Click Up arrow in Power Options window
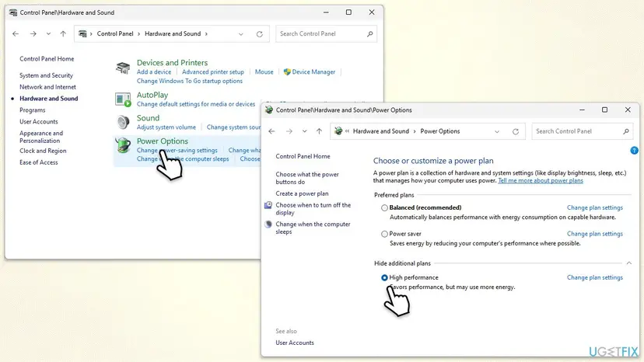This screenshot has width=644, height=362. pyautogui.click(x=319, y=131)
